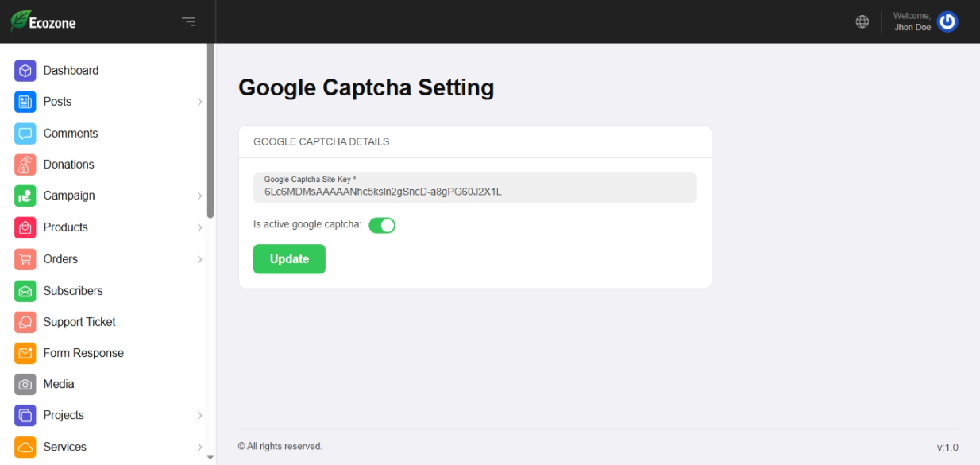Screen dimensions: 980x465
Task: Click the Dashboard cube icon
Action: click(x=25, y=71)
